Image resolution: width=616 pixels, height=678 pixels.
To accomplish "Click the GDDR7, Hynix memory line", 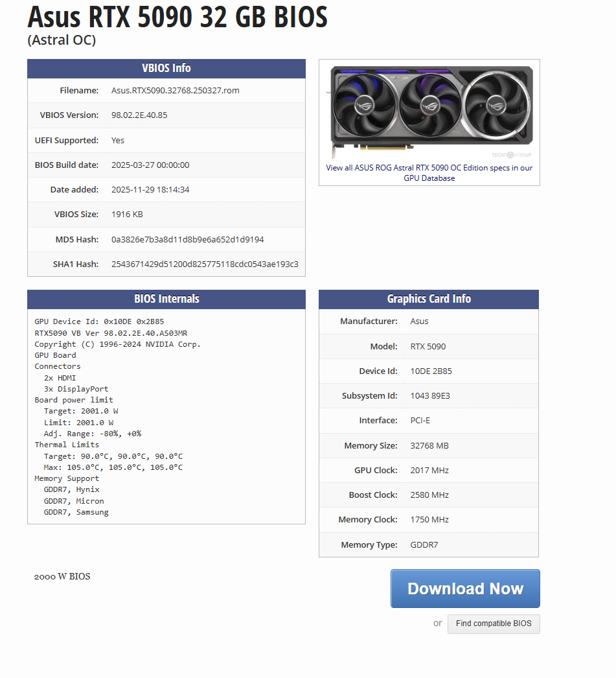I will click(x=72, y=489).
